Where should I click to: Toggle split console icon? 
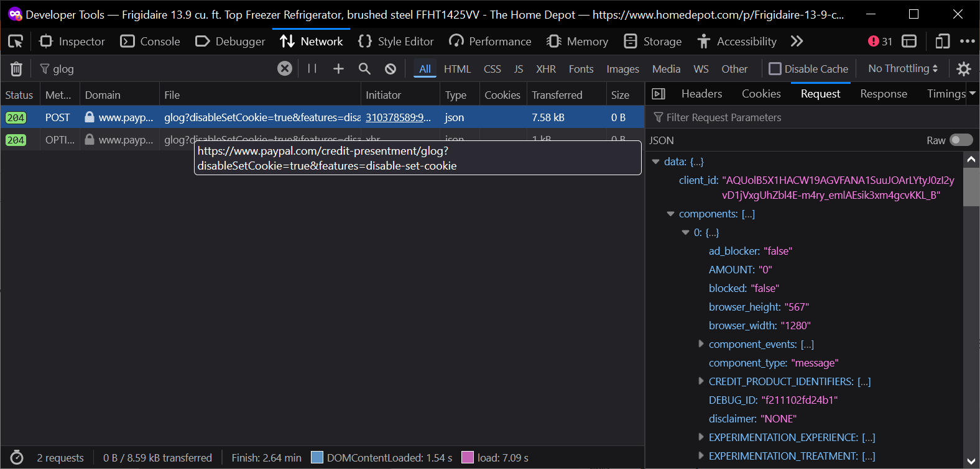tap(909, 42)
